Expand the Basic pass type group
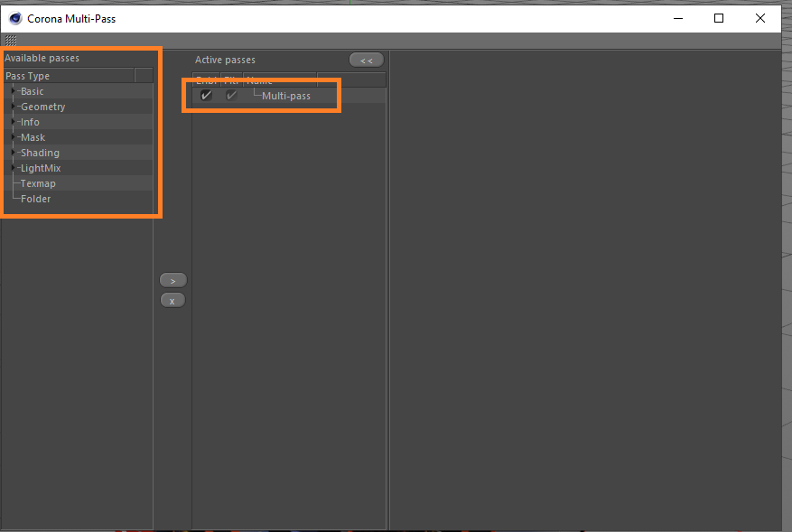Screen dimensions: 792x532 click(14, 91)
